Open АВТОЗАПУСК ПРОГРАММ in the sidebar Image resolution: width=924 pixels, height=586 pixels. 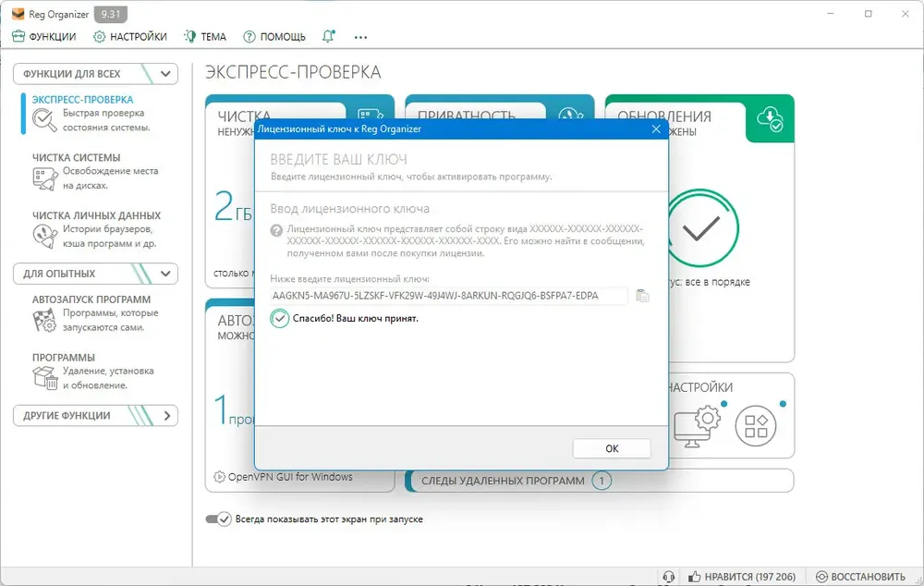point(91,299)
